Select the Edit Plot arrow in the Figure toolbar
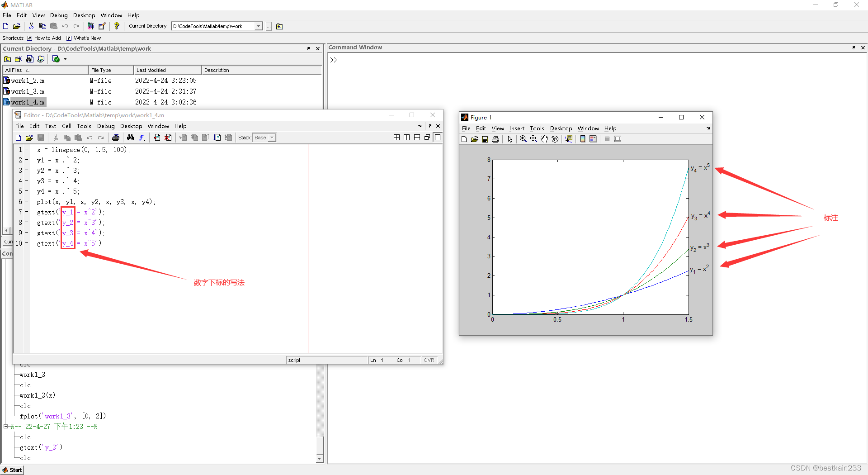 point(510,139)
